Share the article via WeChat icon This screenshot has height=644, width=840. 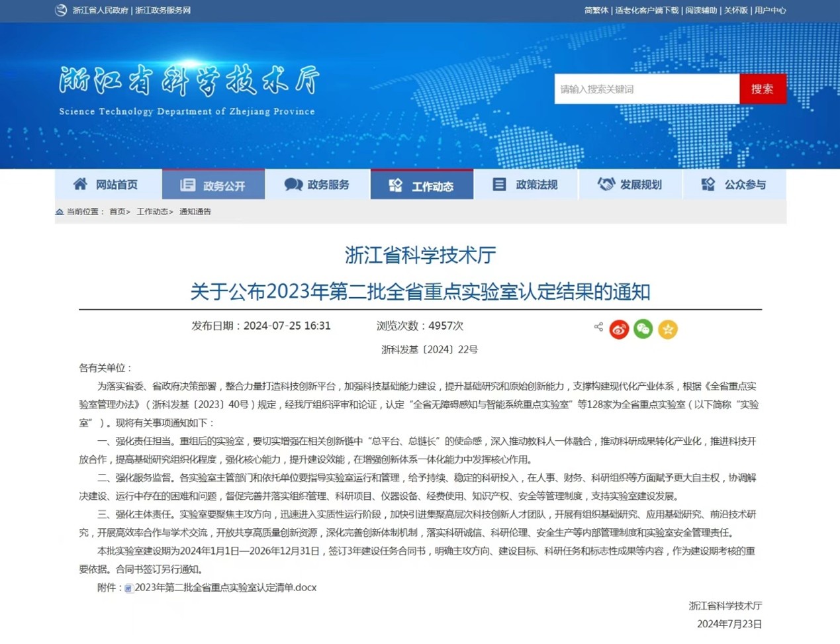[x=643, y=329]
